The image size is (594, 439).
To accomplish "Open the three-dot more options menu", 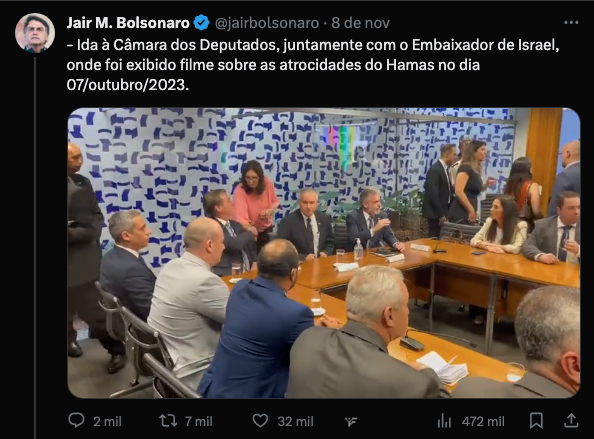I will click(x=571, y=23).
